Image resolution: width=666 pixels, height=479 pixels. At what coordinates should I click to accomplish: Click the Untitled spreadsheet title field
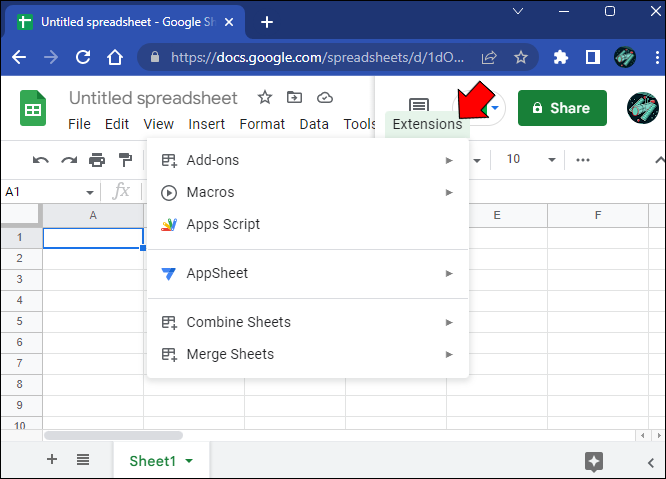[x=153, y=98]
